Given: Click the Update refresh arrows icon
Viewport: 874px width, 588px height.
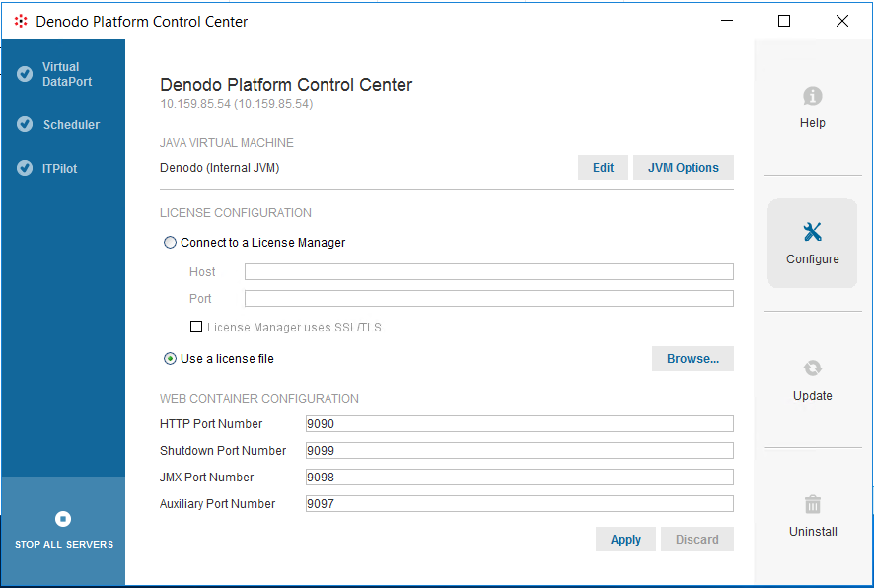Looking at the screenshot, I should click(812, 368).
